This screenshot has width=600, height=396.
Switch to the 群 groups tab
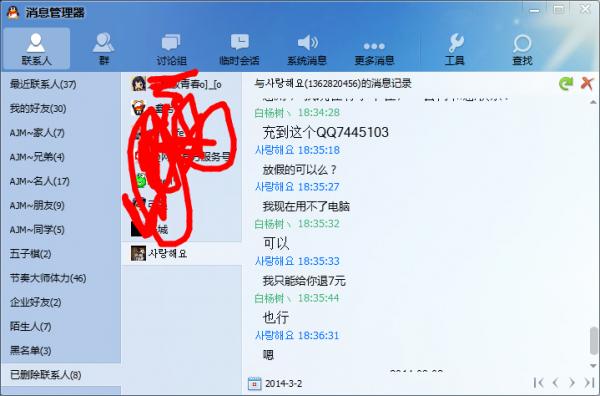[x=103, y=49]
